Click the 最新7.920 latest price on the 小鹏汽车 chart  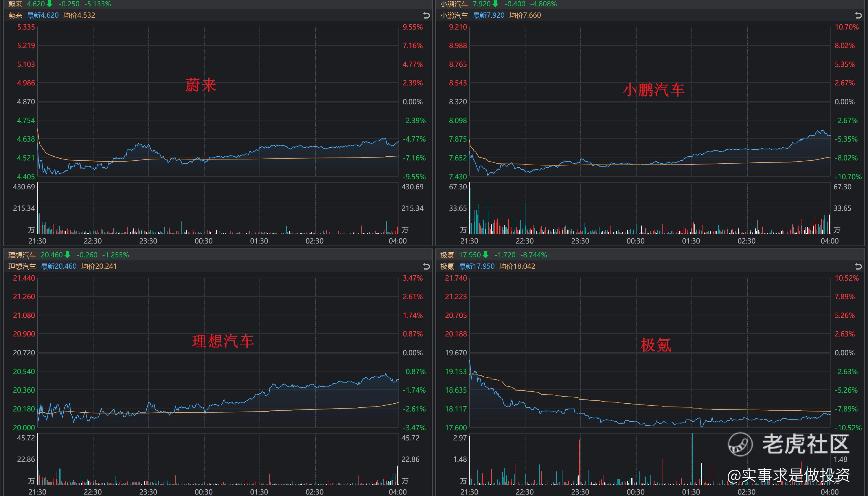coord(488,15)
